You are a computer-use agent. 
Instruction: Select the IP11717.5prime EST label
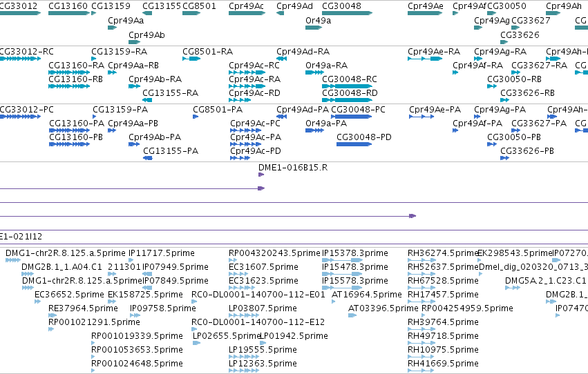point(161,253)
